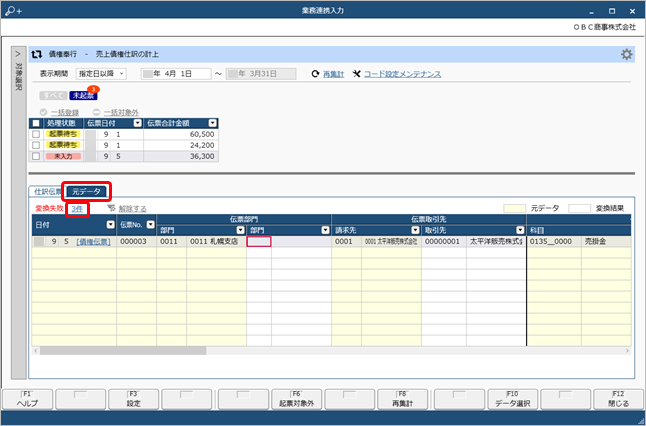The height and width of the screenshot is (426, 646).
Task: Click the empty red-bordered 部門 input cell
Action: point(259,242)
